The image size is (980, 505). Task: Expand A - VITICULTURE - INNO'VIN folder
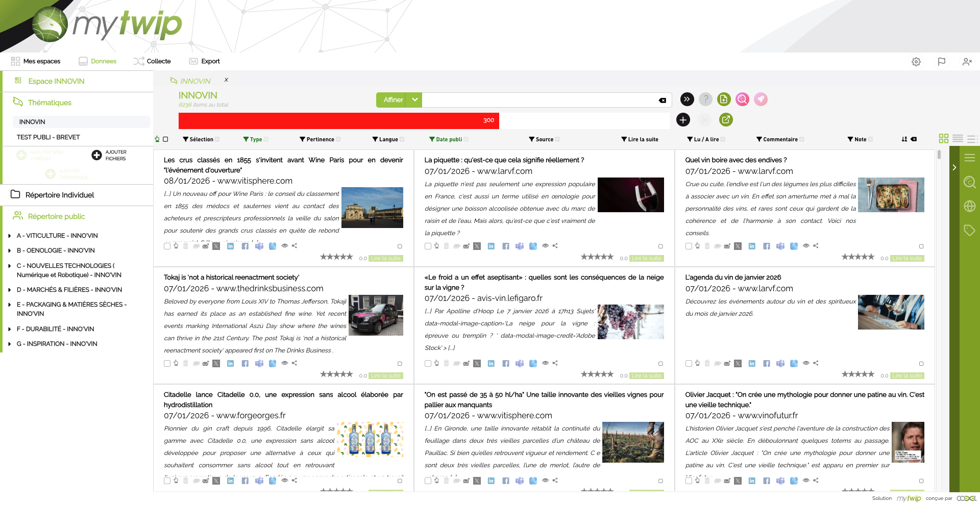(10, 236)
